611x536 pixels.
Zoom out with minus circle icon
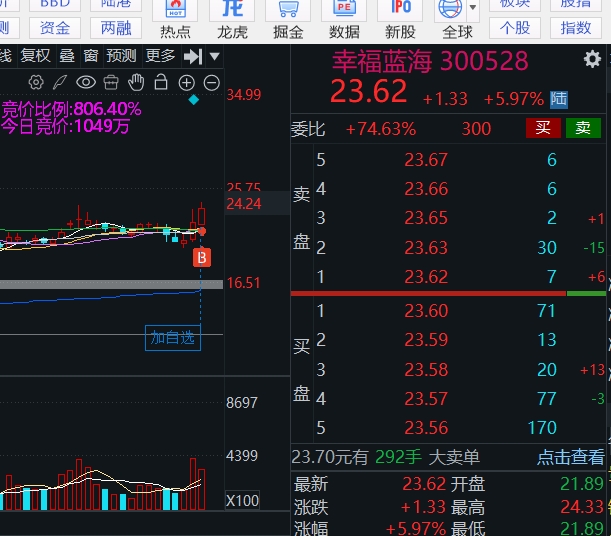212,83
